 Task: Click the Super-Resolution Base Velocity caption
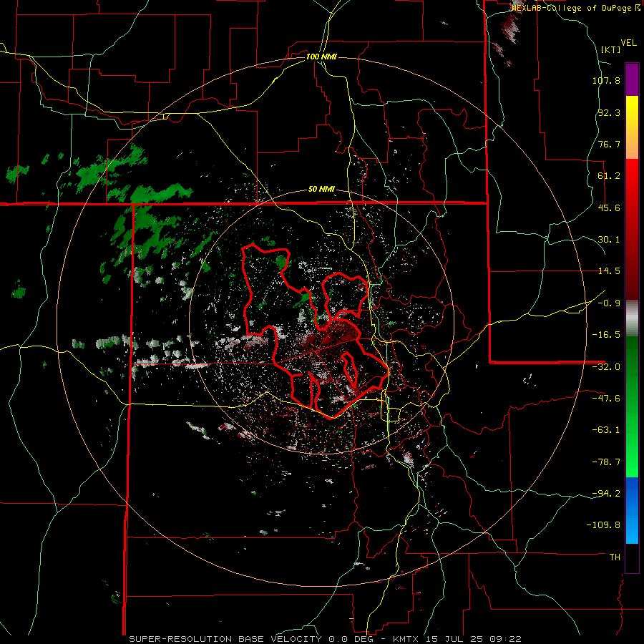[x=325, y=639]
